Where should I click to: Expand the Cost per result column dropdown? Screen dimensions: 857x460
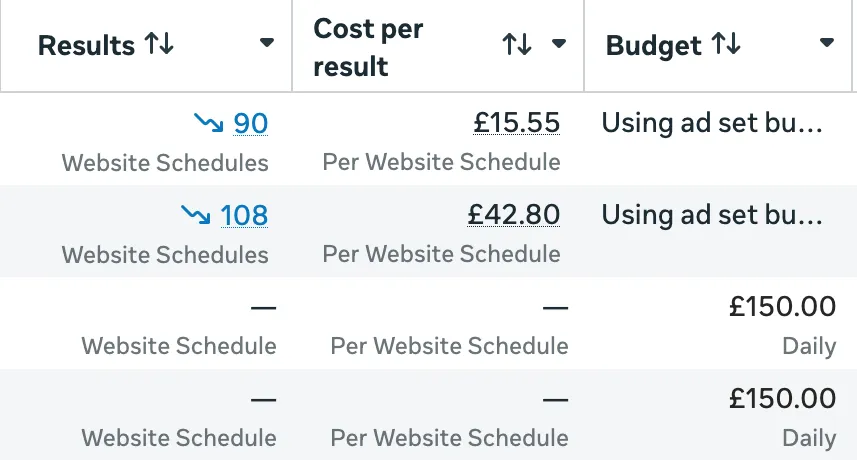click(x=559, y=44)
